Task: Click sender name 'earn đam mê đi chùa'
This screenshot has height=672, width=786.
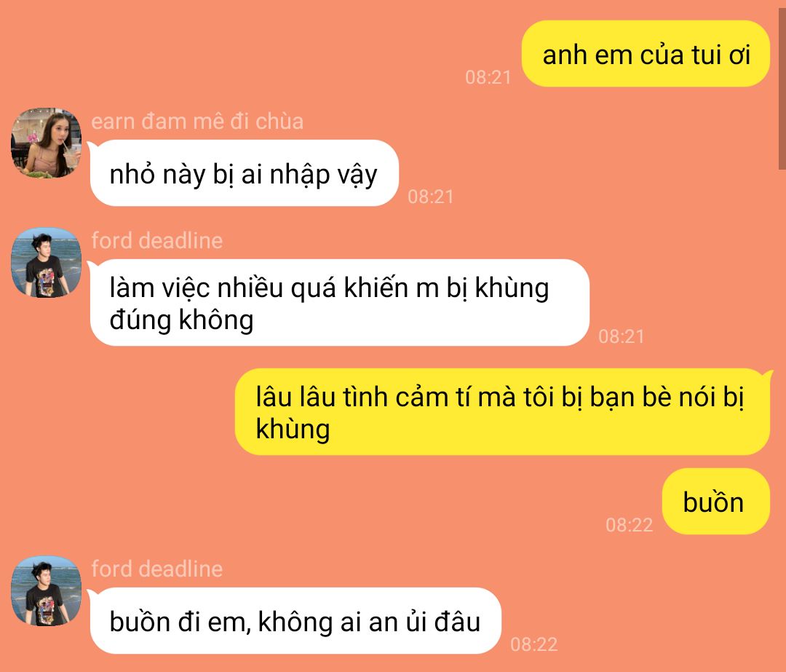Action: (x=197, y=122)
